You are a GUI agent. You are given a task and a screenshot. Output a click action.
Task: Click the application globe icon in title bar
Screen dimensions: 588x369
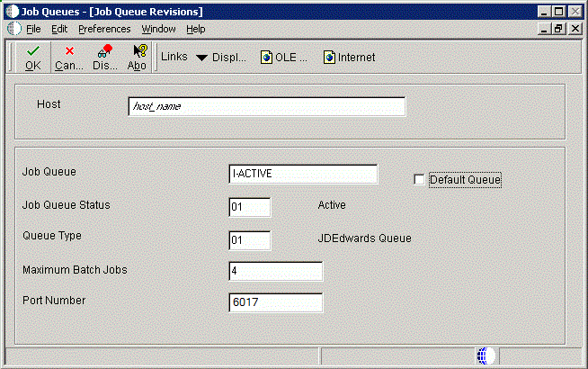pos(12,12)
